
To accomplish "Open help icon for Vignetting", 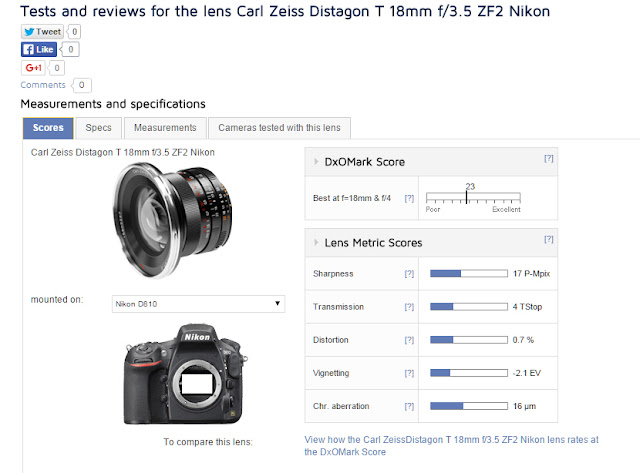I will (x=409, y=373).
